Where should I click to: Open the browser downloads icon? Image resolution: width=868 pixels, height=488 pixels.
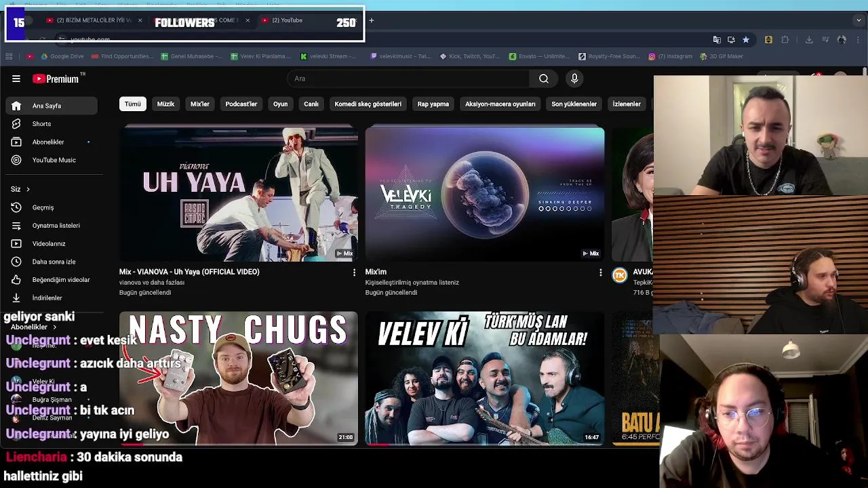pos(809,40)
